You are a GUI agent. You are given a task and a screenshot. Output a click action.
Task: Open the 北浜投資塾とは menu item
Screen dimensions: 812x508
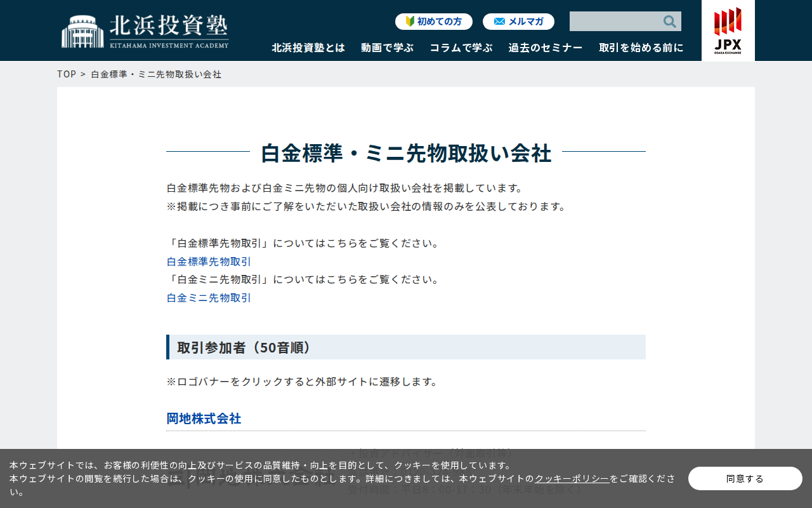308,48
